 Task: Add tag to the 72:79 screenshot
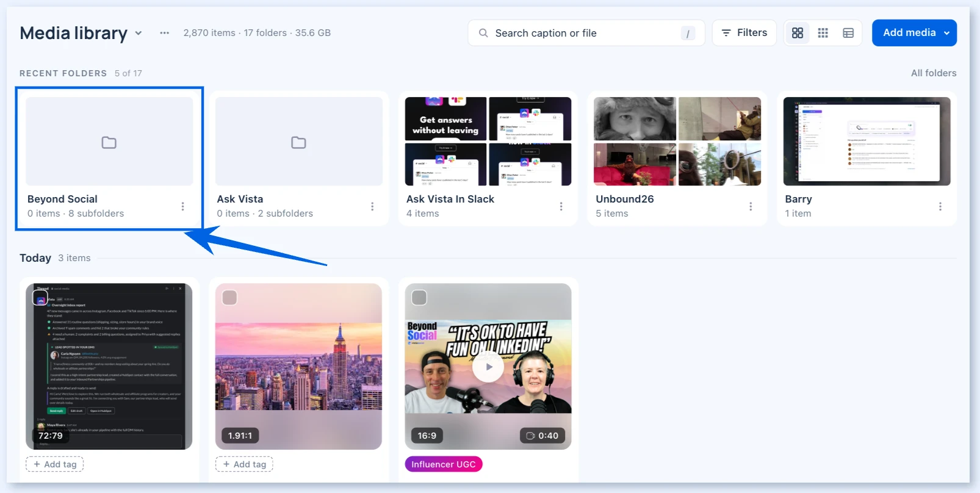[x=55, y=464]
